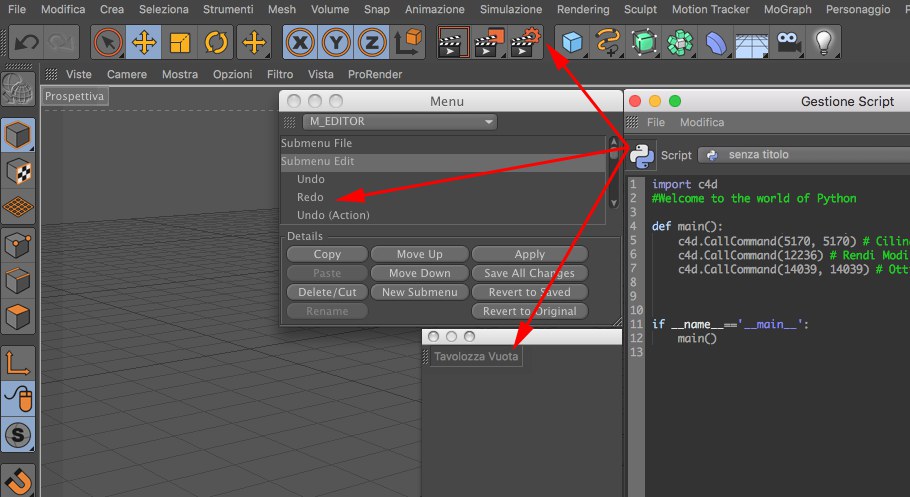Viewport: 910px width, 497px height.
Task: Switch to Polygons mode
Action: pyautogui.click(x=18, y=317)
